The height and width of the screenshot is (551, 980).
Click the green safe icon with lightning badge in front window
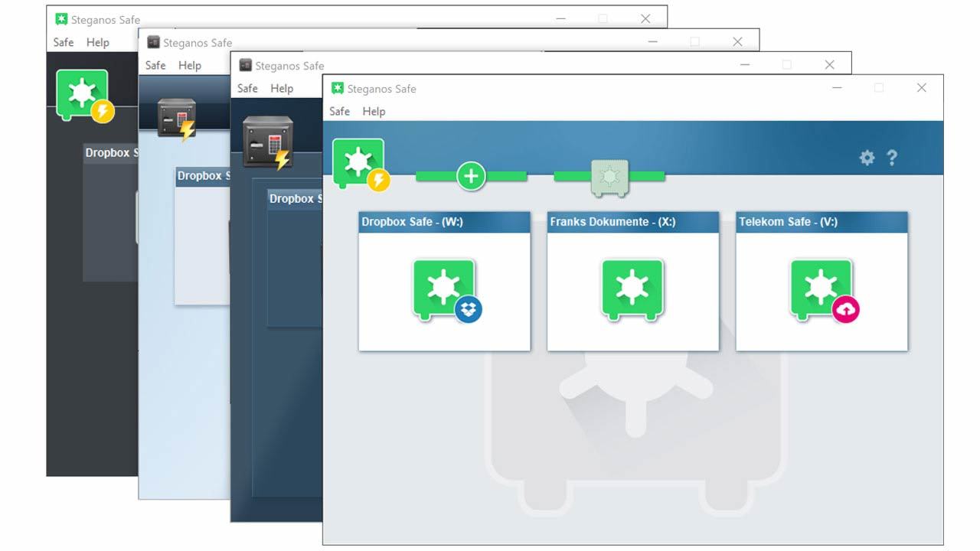tap(361, 164)
